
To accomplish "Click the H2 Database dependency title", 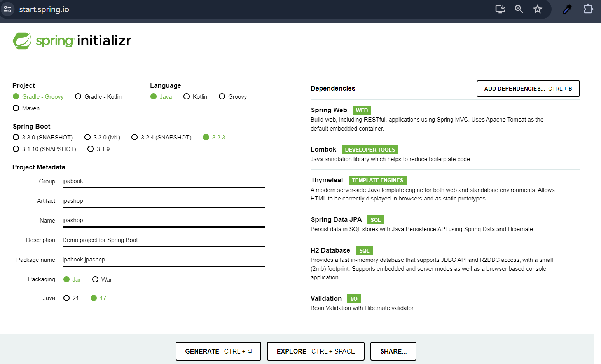I will pyautogui.click(x=330, y=251).
